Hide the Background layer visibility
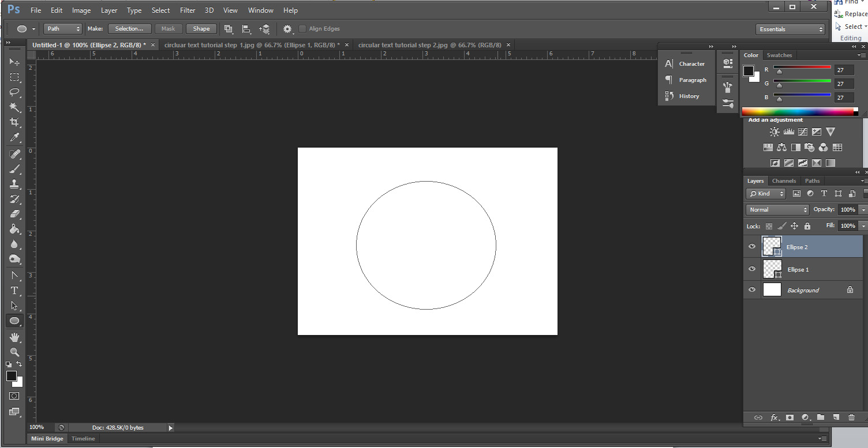The height and width of the screenshot is (448, 868). [751, 290]
